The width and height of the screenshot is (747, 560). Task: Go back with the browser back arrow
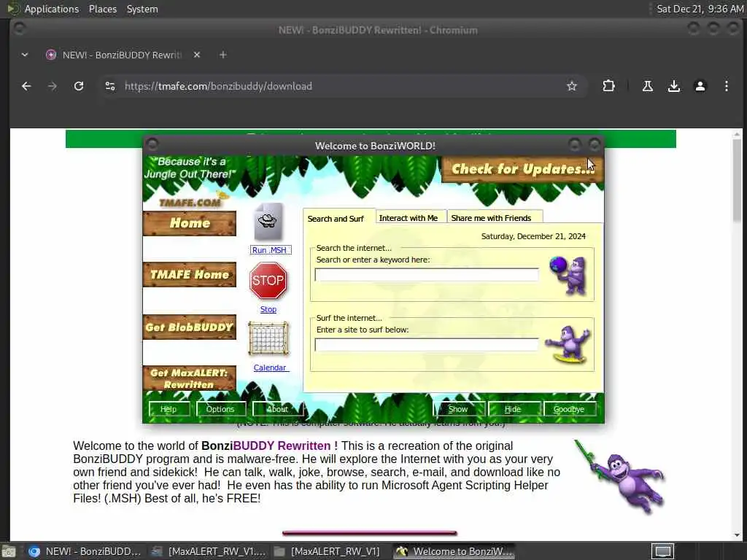(26, 86)
